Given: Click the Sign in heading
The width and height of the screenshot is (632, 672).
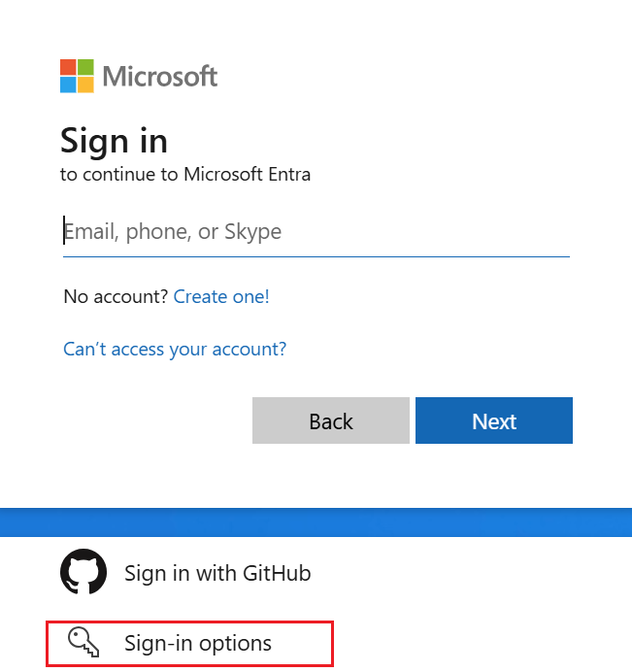Looking at the screenshot, I should coord(114,142).
